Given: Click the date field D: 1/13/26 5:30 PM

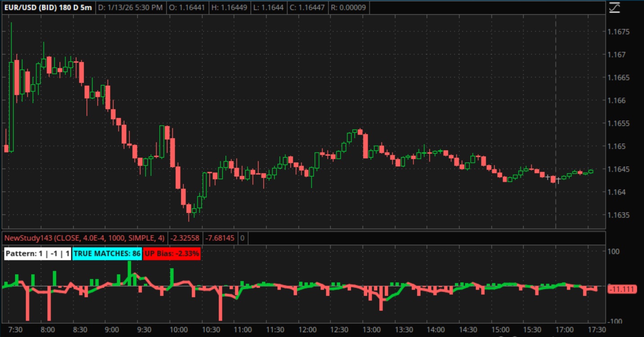Looking at the screenshot, I should tap(130, 8).
